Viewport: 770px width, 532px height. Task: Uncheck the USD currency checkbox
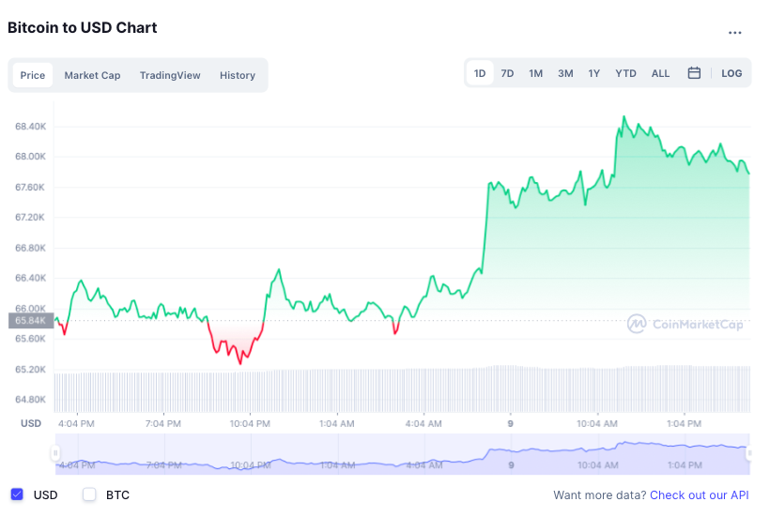[x=17, y=494]
